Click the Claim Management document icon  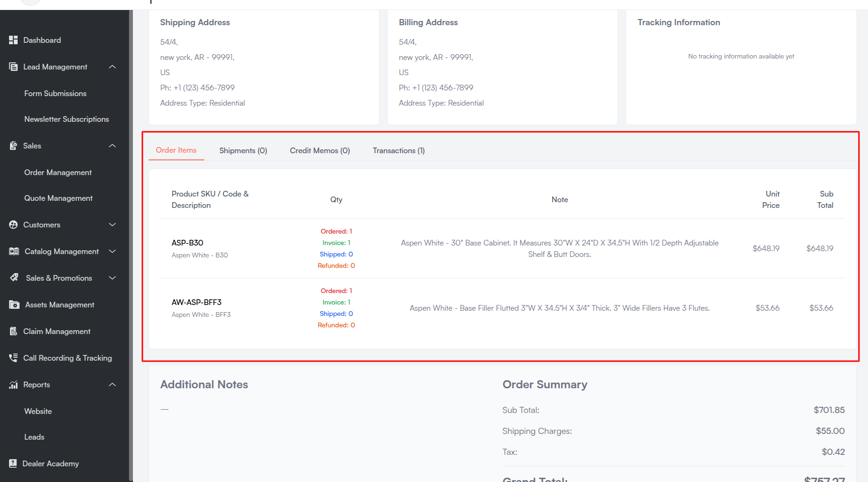(x=13, y=331)
